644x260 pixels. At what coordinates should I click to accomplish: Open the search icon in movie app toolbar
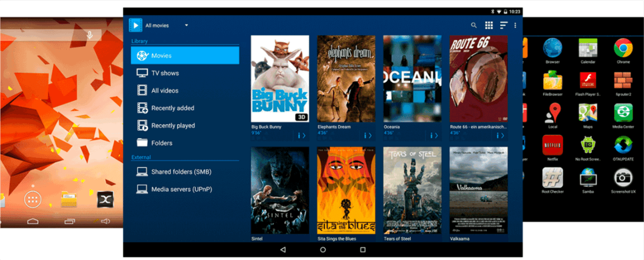474,25
